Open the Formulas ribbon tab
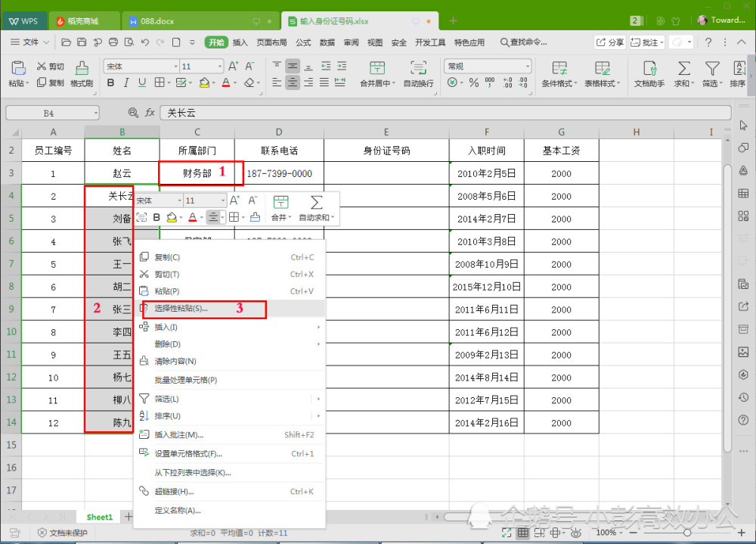 click(x=303, y=42)
